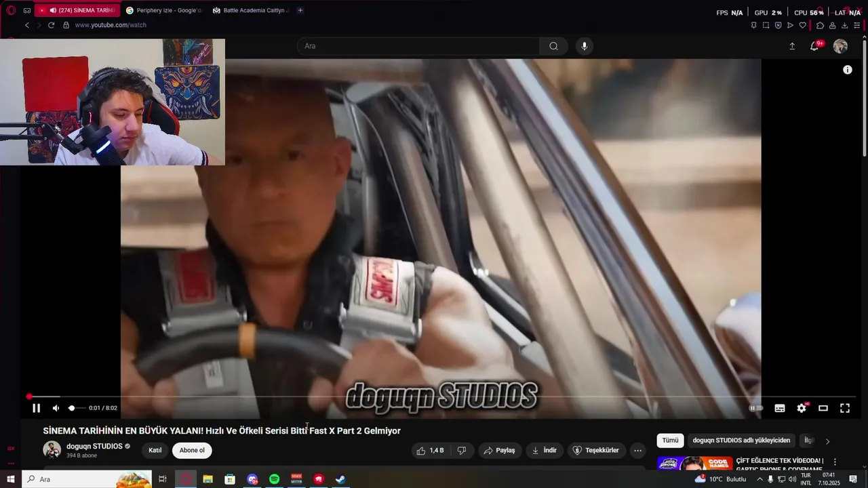
Task: Show the video info card icon
Action: [x=847, y=70]
